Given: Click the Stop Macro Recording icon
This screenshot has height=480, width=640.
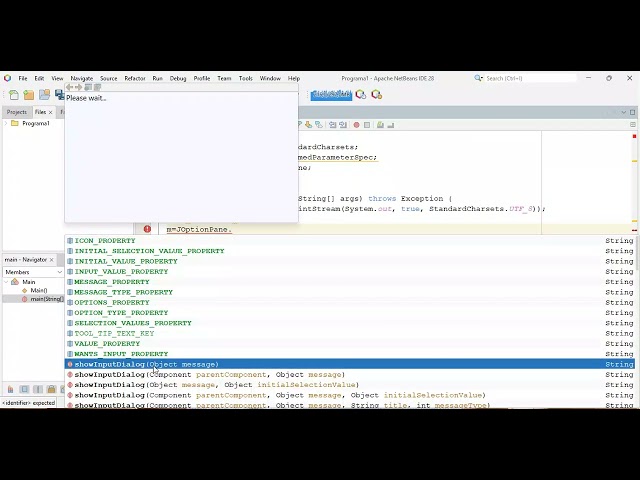Looking at the screenshot, I should click(367, 125).
